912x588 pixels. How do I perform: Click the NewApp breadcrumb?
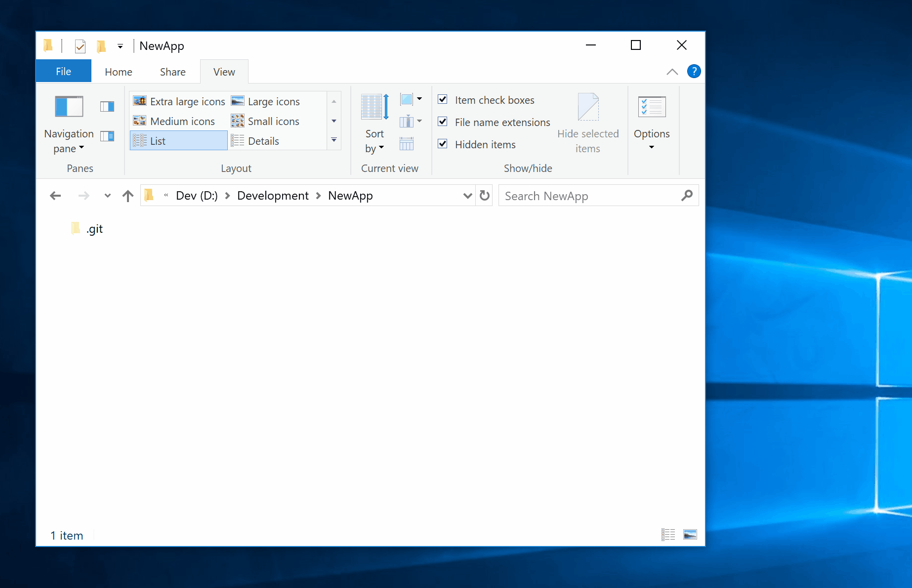point(350,196)
